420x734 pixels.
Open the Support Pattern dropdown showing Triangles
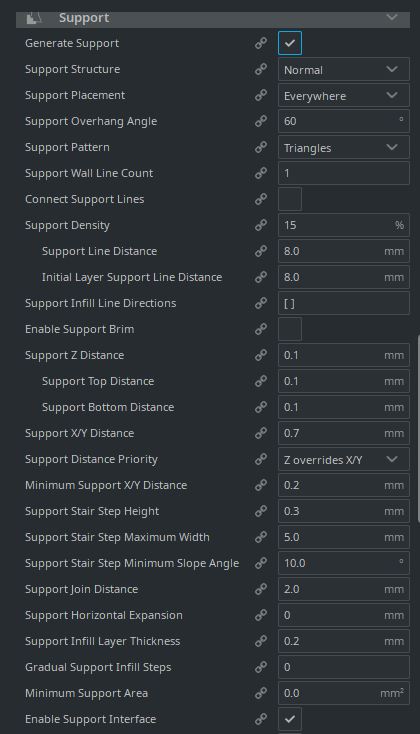344,147
